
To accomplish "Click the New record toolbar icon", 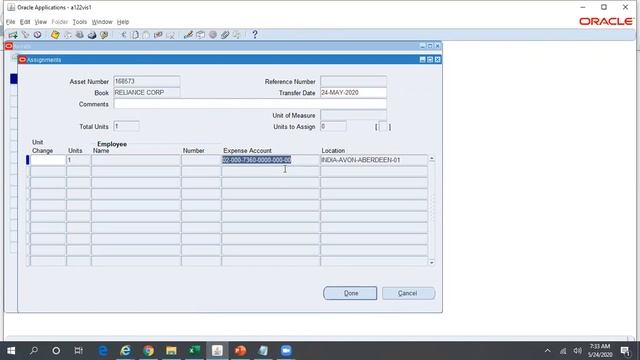I will point(13,35).
